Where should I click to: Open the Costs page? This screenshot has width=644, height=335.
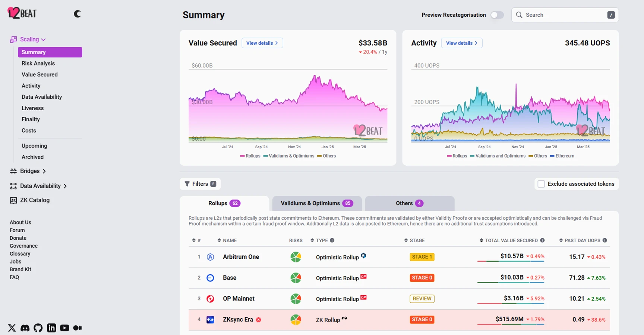[x=29, y=130]
